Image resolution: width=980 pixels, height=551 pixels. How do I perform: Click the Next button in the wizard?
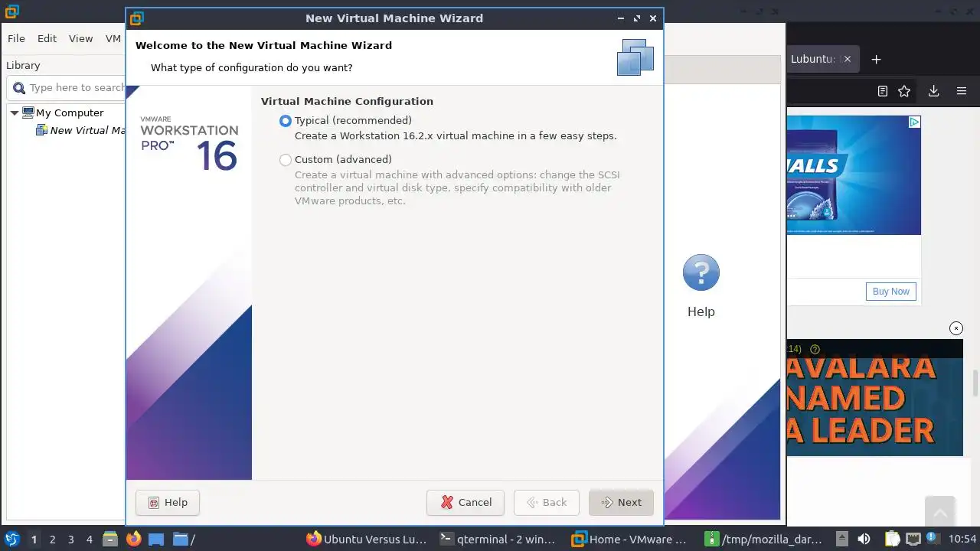coord(621,503)
